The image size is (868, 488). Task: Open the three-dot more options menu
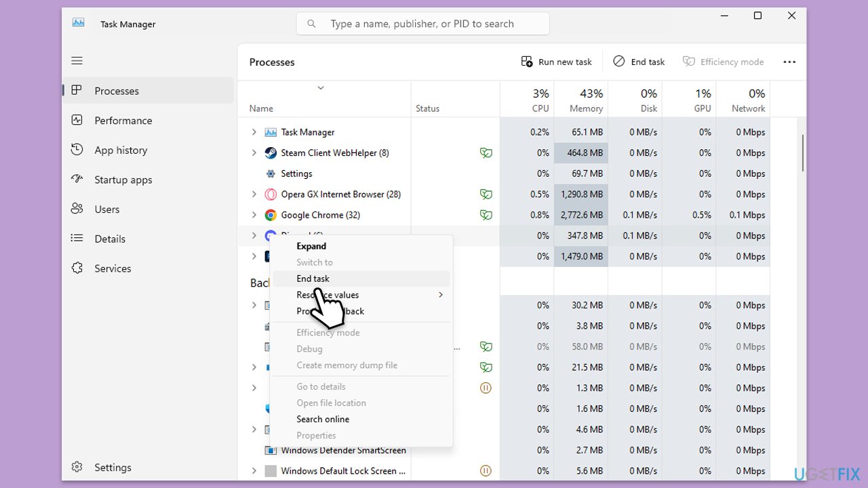[x=789, y=62]
